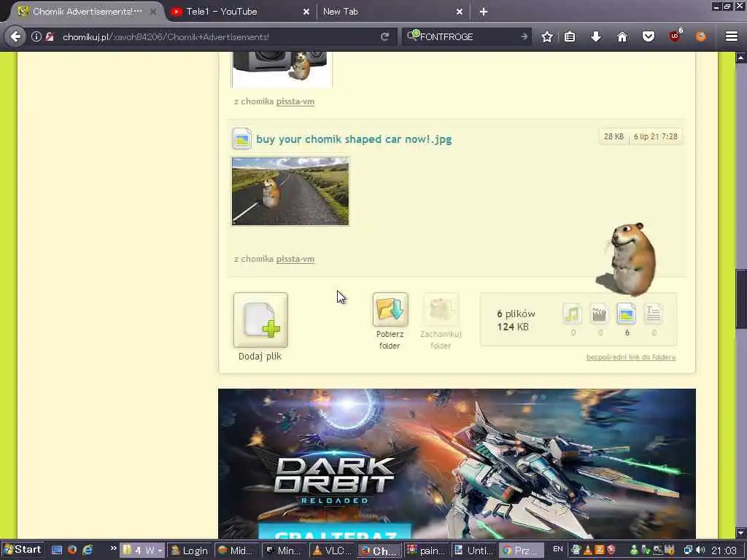Click the '6 plików' file count text
The image size is (747, 560).
(x=516, y=314)
